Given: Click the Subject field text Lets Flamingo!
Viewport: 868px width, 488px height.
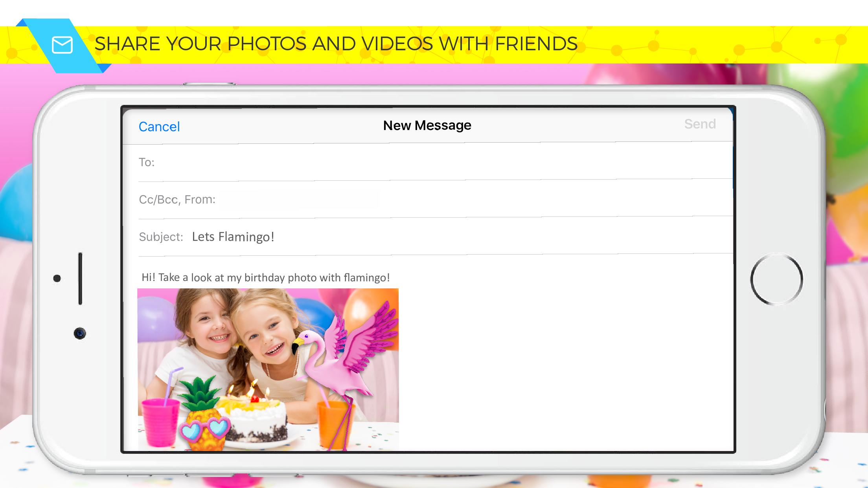Looking at the screenshot, I should click(x=233, y=237).
